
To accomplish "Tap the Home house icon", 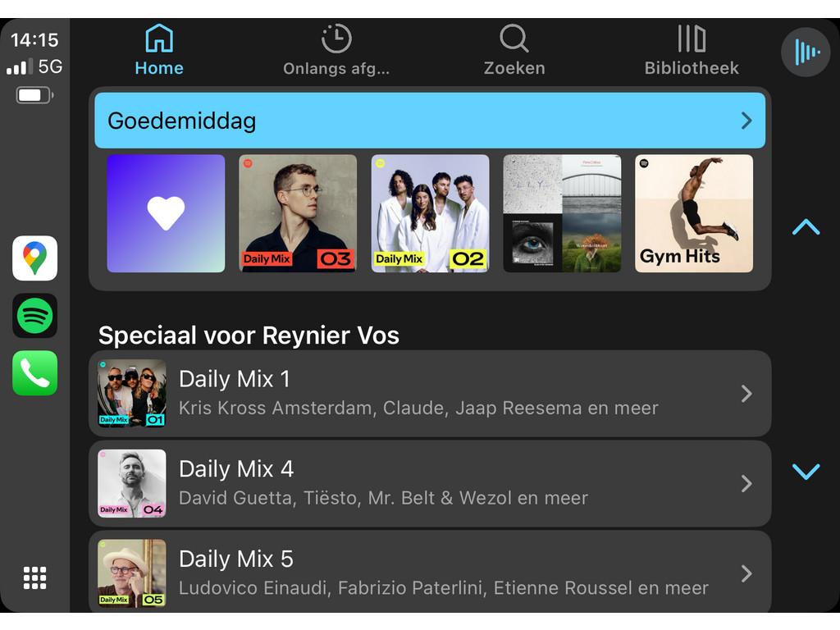I will coord(159,39).
